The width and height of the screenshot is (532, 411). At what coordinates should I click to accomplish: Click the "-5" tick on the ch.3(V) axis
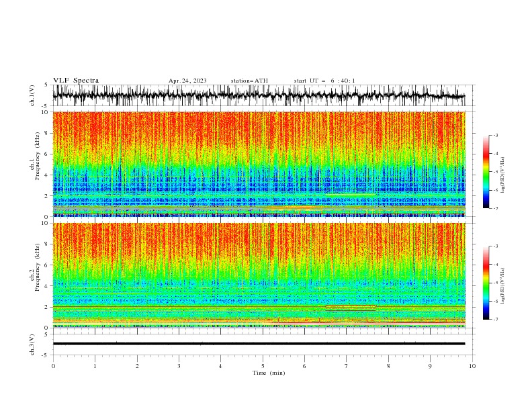pos(46,355)
